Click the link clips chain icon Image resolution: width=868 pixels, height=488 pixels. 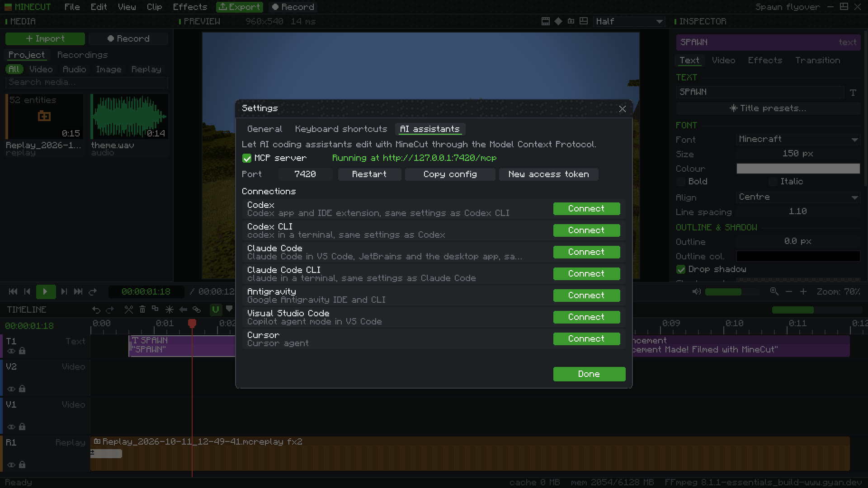[x=197, y=310]
